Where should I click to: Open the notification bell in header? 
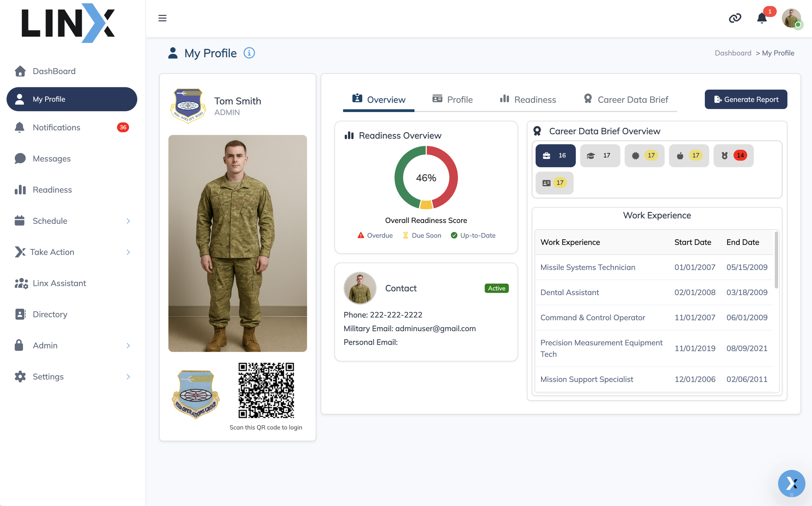762,18
